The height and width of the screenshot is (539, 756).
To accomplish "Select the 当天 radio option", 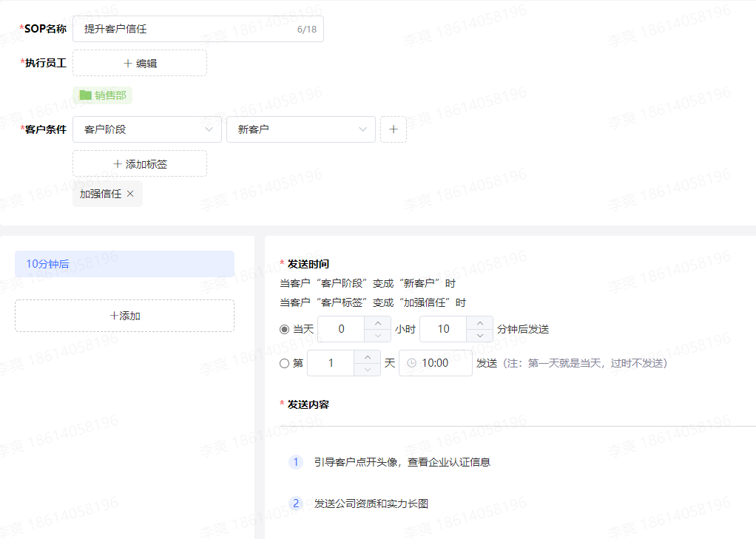I will 285,329.
